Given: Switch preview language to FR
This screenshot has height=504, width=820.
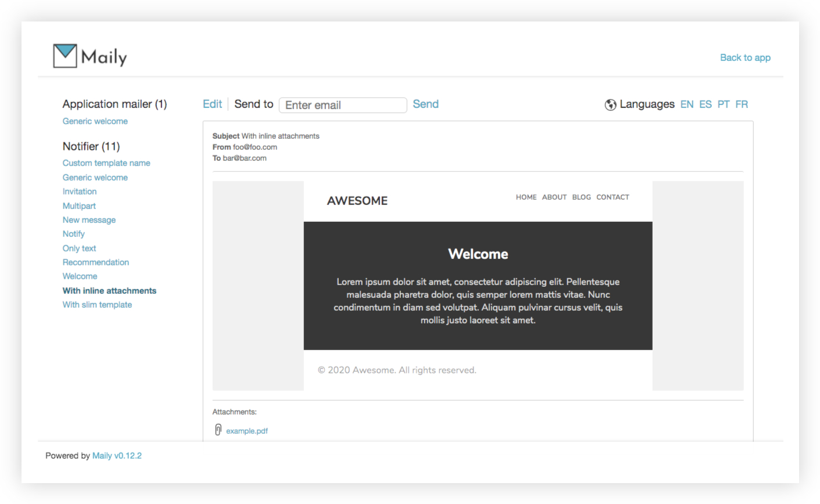Looking at the screenshot, I should 742,105.
